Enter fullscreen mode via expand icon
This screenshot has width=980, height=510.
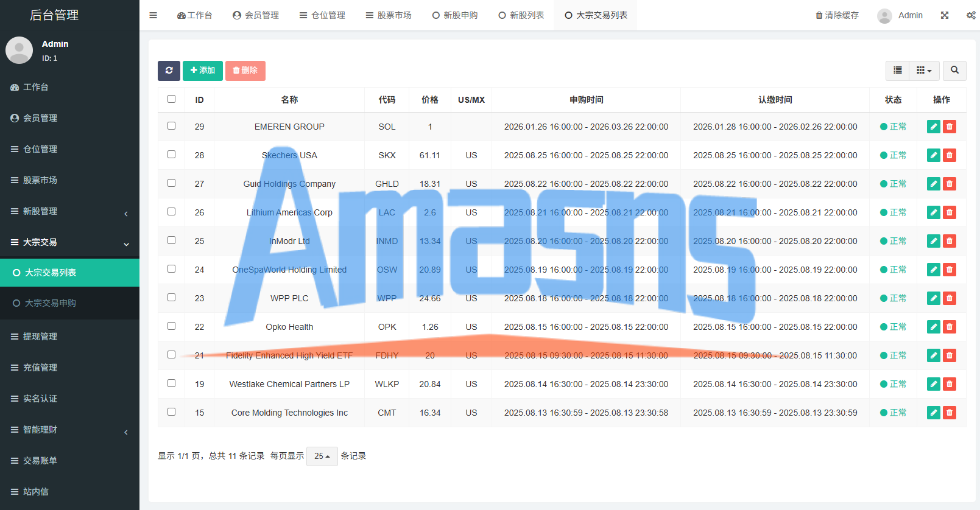[x=945, y=15]
